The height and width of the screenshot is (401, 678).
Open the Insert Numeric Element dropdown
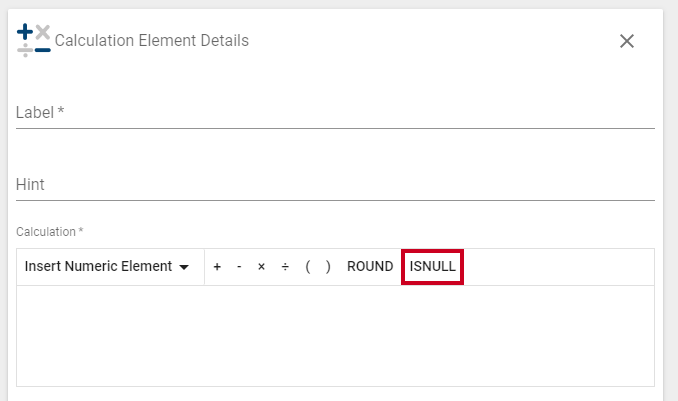[x=107, y=266]
